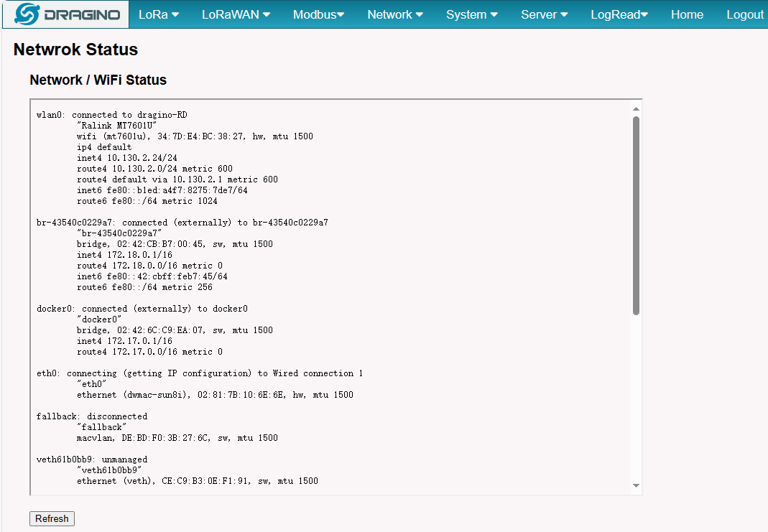Viewport: 768px width, 532px height.
Task: Open the LoRa dropdown menu
Action: coord(158,14)
